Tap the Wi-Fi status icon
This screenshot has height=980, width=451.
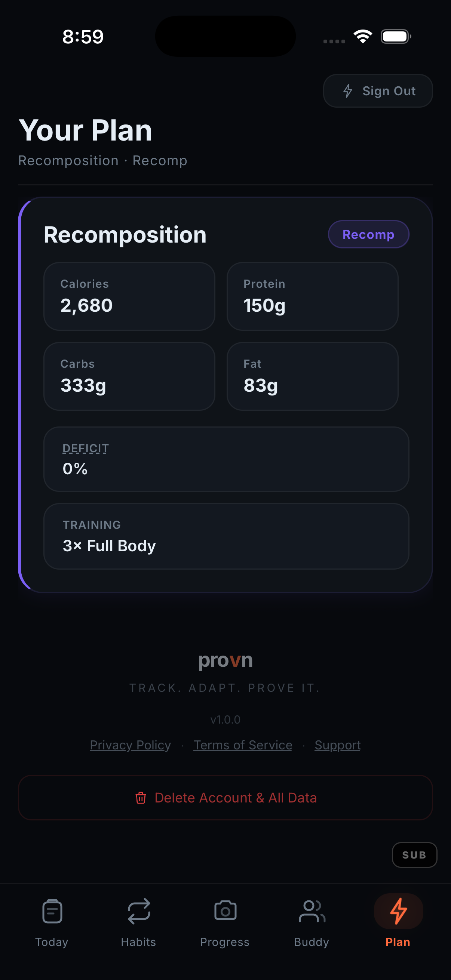363,37
